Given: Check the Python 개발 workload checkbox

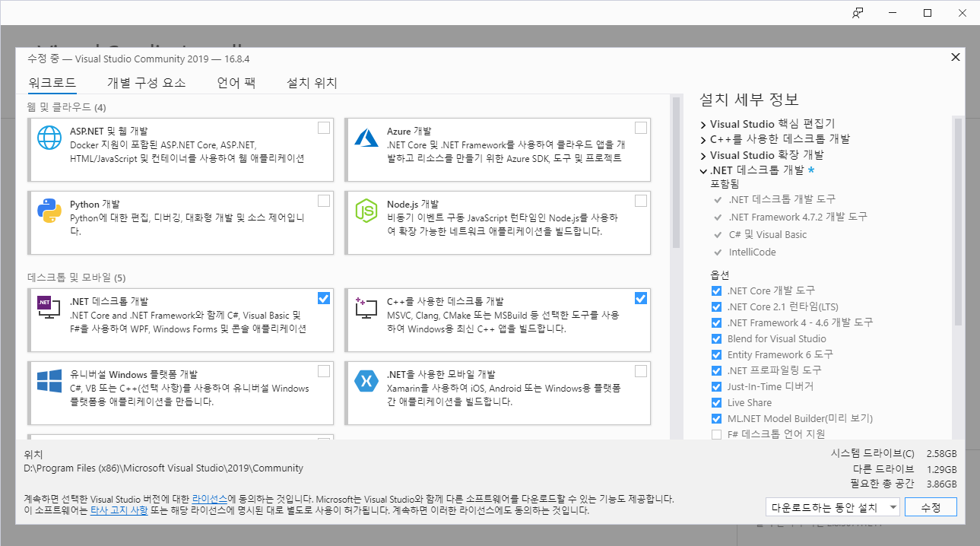Looking at the screenshot, I should point(324,201).
